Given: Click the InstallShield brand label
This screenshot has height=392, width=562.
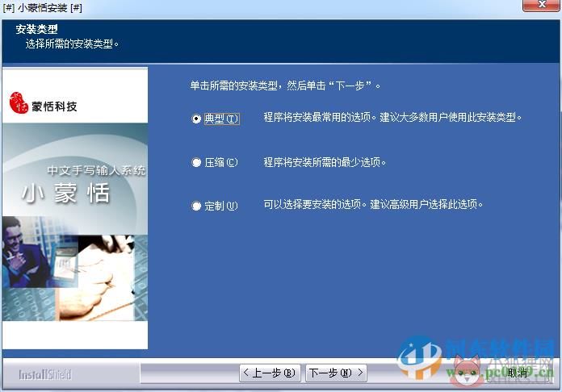Looking at the screenshot, I should coord(45,374).
